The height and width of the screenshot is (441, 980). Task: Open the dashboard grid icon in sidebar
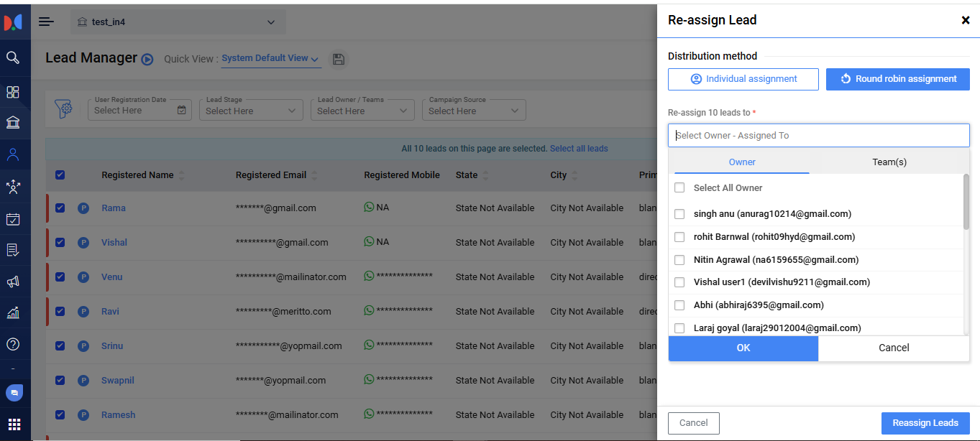[13, 92]
